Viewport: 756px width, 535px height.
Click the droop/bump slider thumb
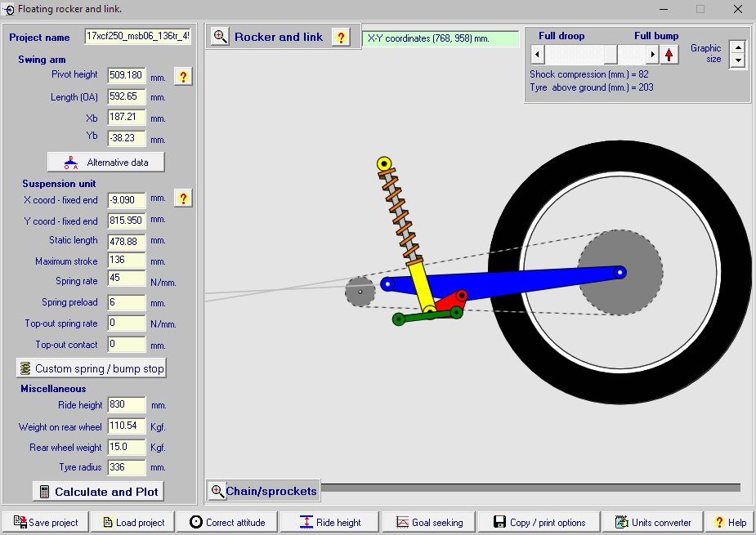coord(611,55)
